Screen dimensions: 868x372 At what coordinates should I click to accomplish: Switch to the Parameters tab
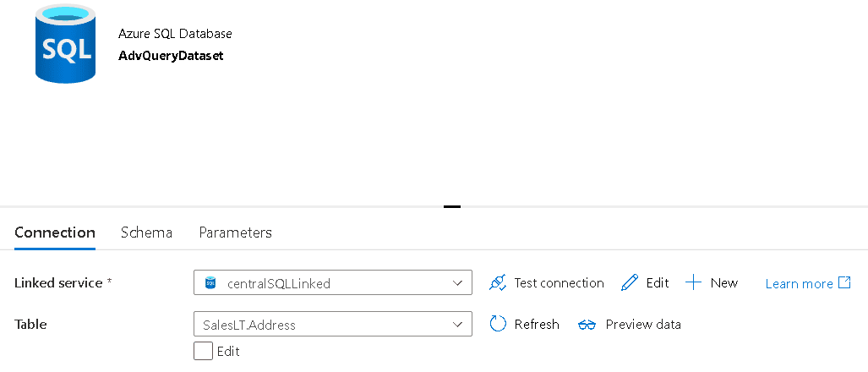tap(235, 232)
